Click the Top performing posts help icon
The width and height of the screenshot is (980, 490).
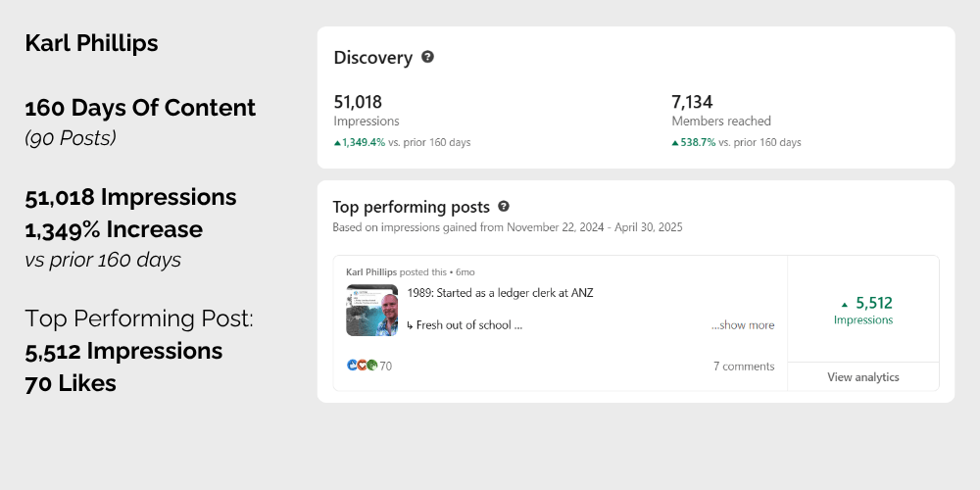[504, 206]
